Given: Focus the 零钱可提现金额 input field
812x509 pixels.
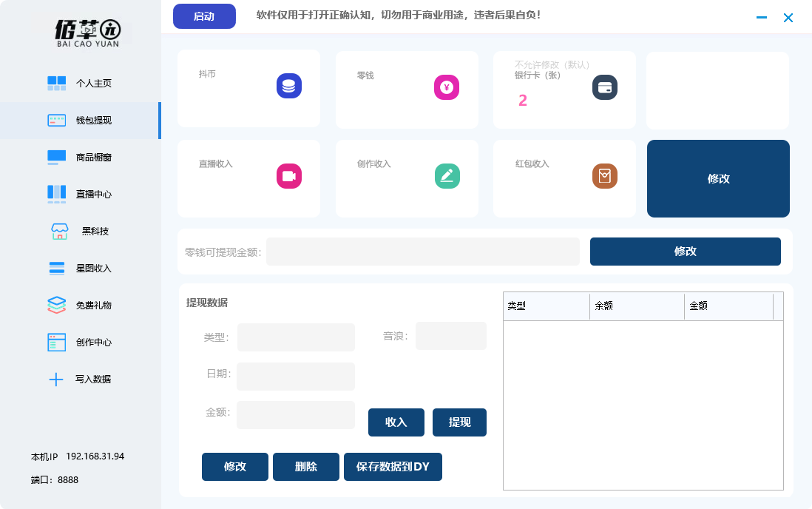Looking at the screenshot, I should (422, 252).
